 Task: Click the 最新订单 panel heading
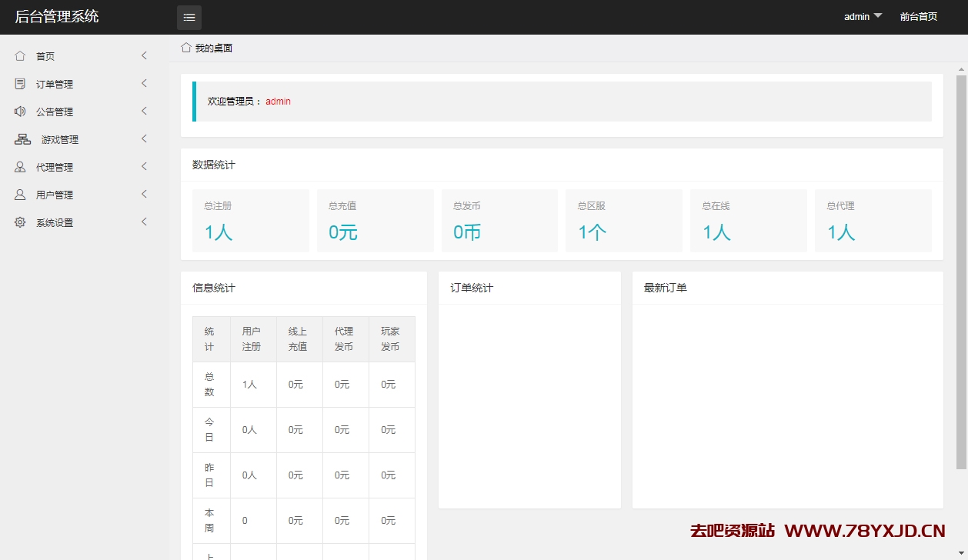(x=666, y=288)
